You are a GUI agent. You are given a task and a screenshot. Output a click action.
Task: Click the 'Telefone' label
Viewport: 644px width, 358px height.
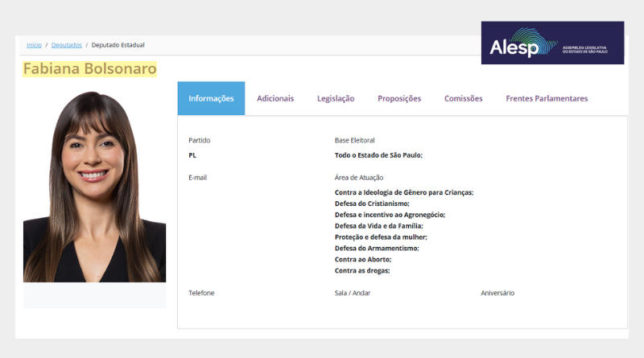[201, 293]
